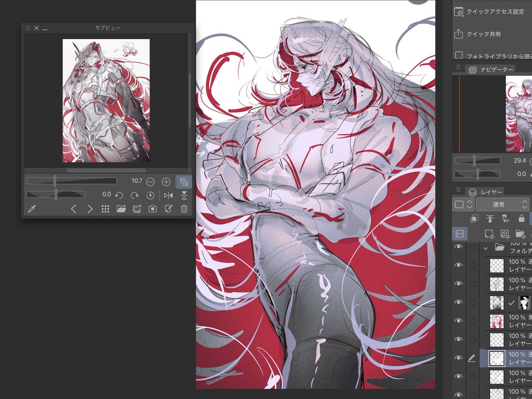The image size is (532, 399).
Task: Flip the Sub View image horizontally
Action: pos(168,195)
